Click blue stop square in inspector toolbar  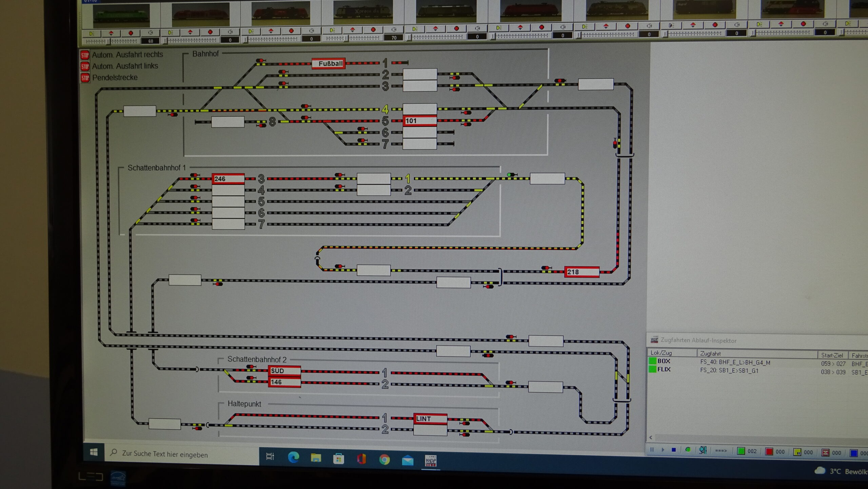pyautogui.click(x=674, y=450)
